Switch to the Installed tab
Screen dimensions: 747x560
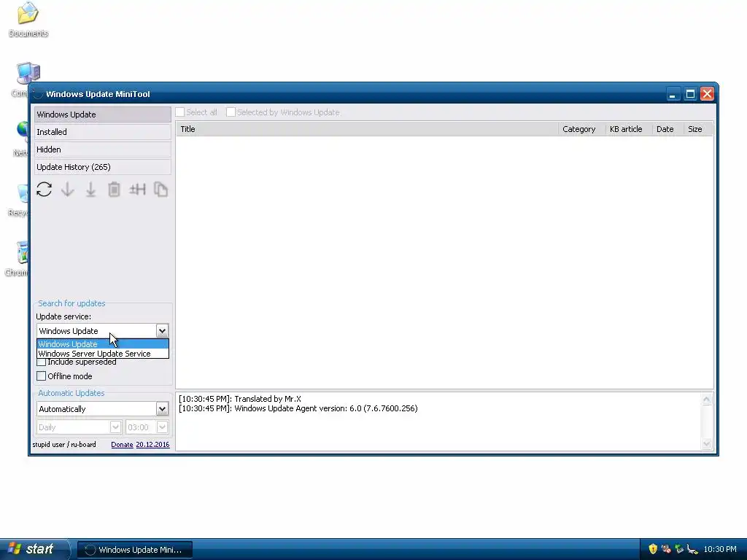click(102, 132)
